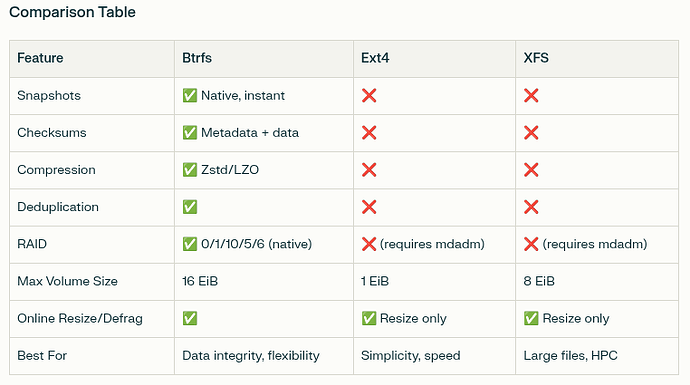This screenshot has width=690, height=385.
Task: Click the Comparison Table heading
Action: [72, 12]
